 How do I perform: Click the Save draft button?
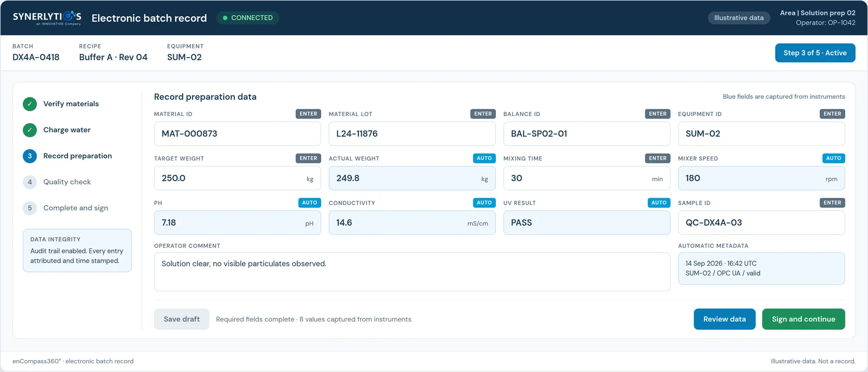(x=182, y=319)
